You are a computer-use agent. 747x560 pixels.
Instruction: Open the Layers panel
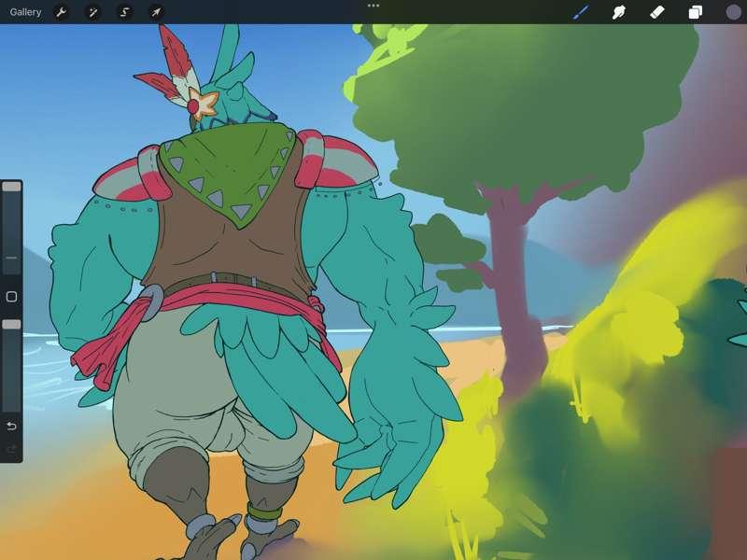(x=695, y=12)
